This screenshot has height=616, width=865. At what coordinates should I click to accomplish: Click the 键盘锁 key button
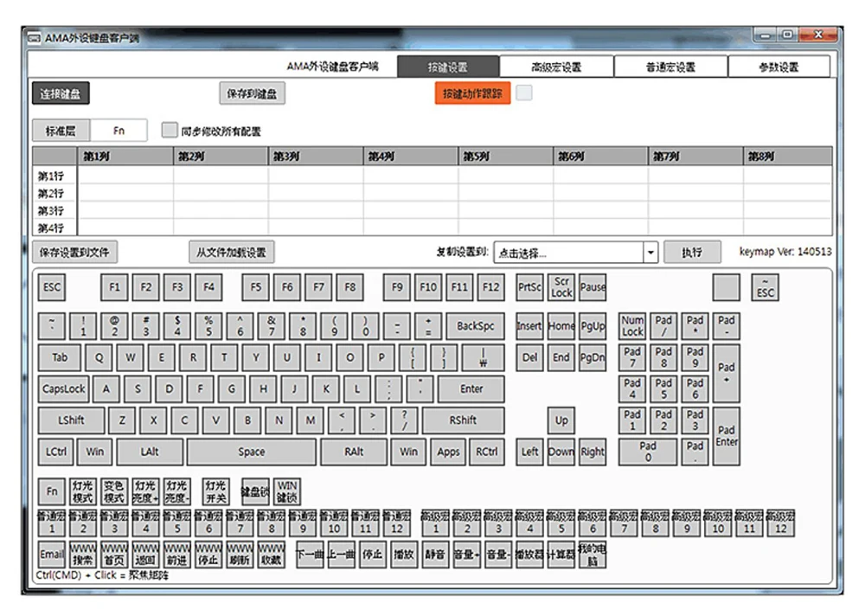(x=255, y=491)
